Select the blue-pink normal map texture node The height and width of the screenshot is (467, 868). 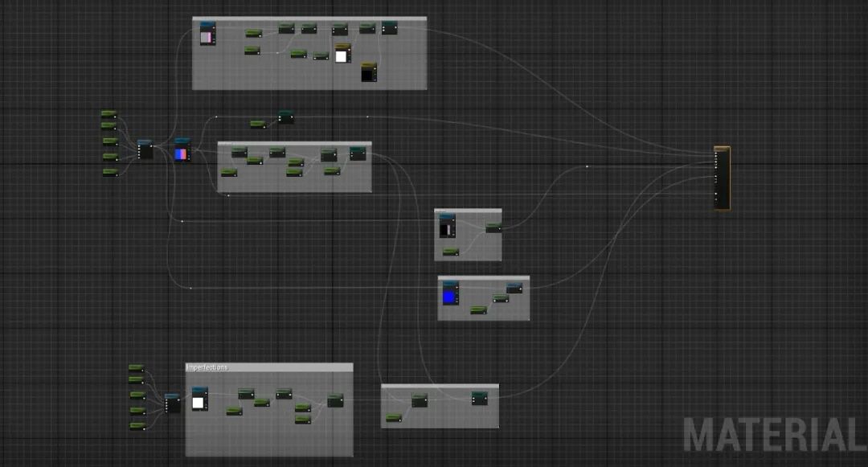(x=182, y=150)
